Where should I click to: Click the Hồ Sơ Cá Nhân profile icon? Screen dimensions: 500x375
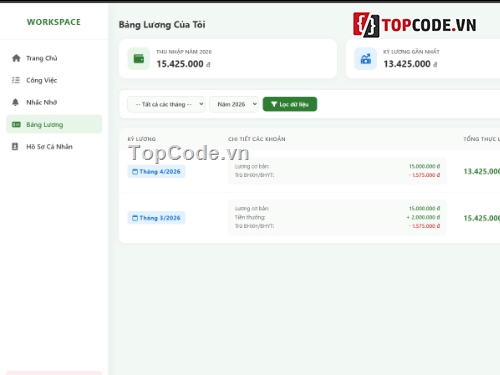[15, 147]
